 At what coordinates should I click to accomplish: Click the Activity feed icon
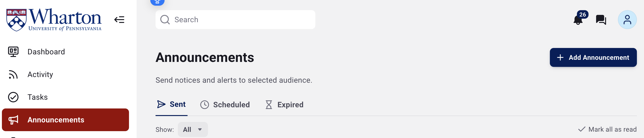point(13,74)
